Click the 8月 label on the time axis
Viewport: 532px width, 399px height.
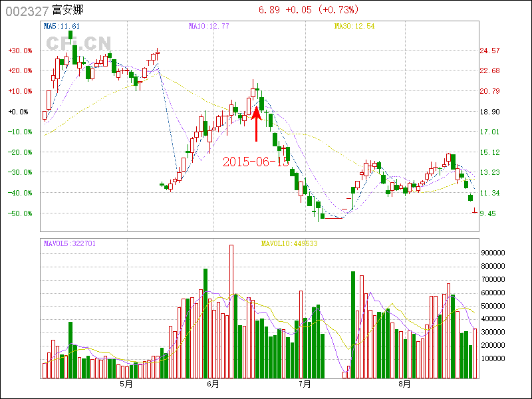(404, 384)
